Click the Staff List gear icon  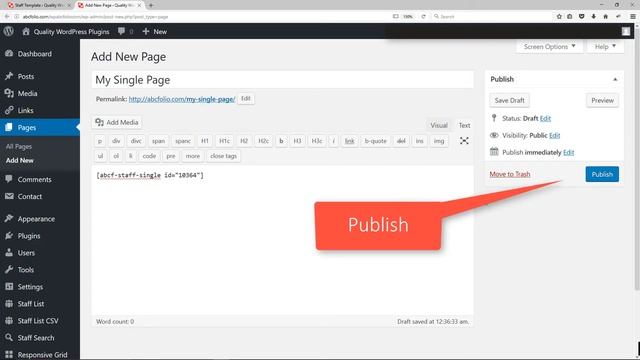(x=9, y=304)
